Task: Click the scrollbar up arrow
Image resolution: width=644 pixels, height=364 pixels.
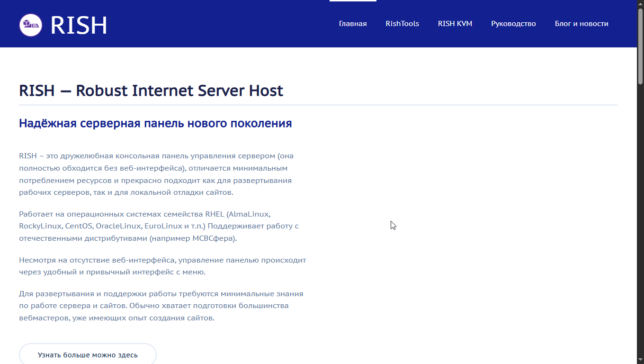Action: [640, 4]
